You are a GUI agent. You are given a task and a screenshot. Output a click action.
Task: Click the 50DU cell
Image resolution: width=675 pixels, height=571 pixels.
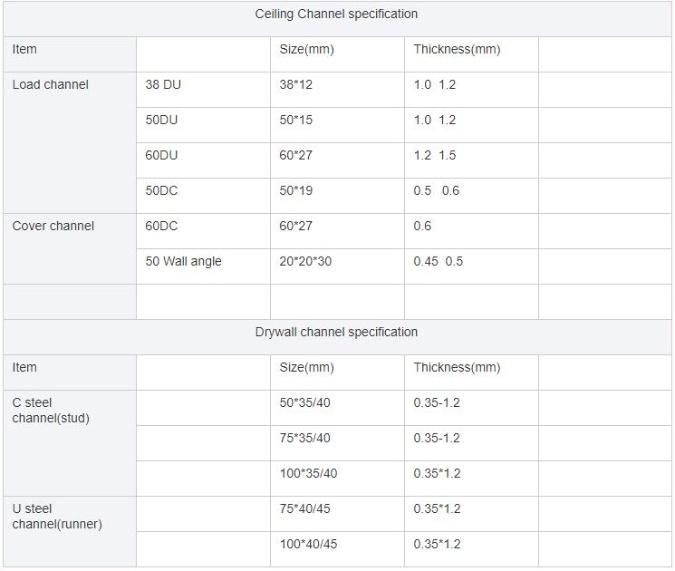click(x=162, y=120)
